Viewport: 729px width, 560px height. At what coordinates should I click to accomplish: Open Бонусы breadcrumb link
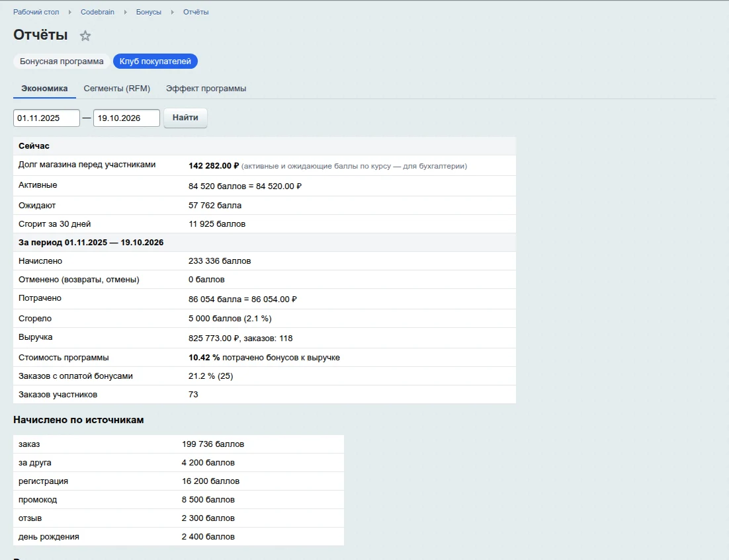(x=149, y=12)
